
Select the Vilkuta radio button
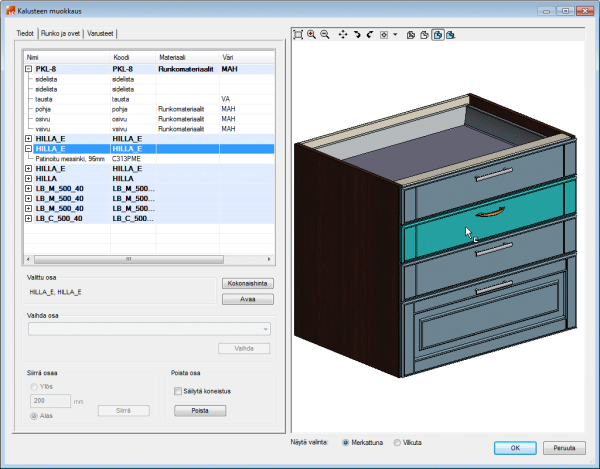[397, 442]
